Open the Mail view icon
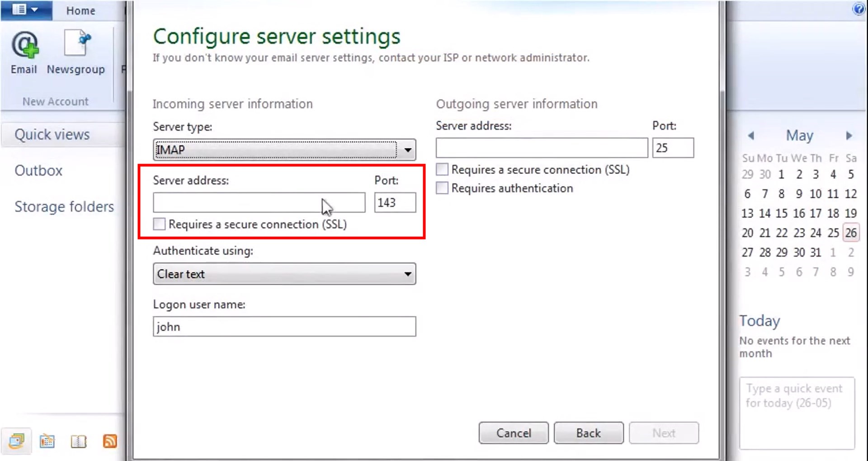 pos(17,441)
